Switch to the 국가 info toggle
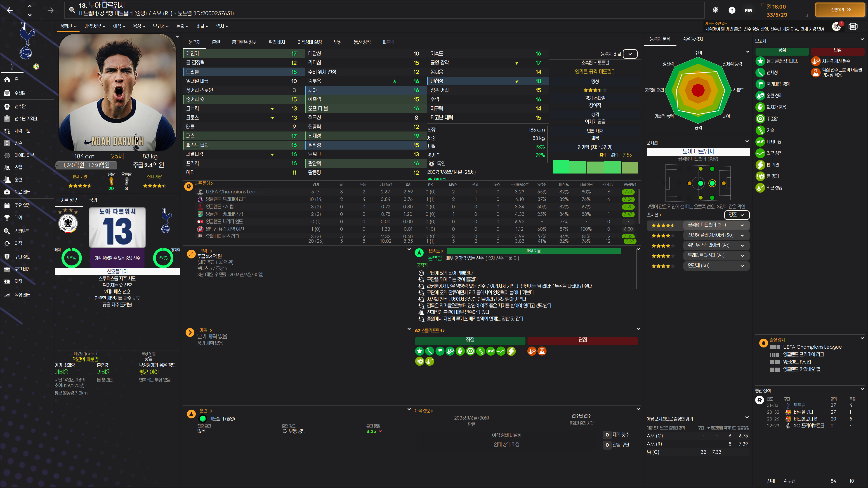The height and width of the screenshot is (488, 868). 93,200
